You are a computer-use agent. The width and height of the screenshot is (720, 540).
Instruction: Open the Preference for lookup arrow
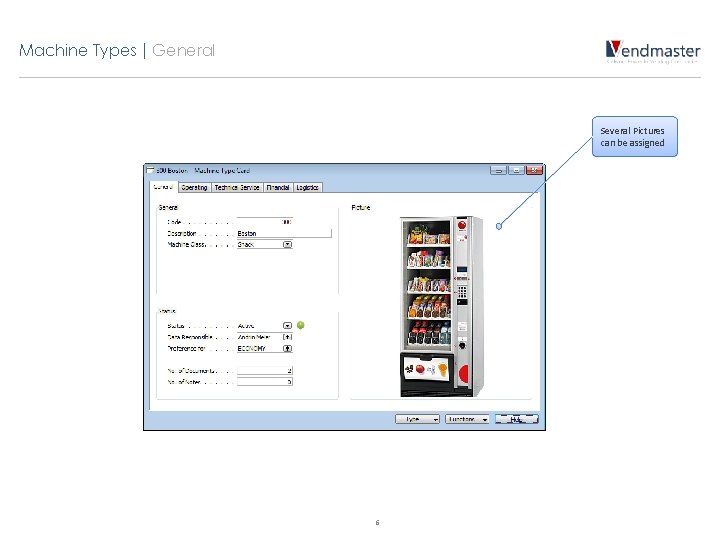pyautogui.click(x=287, y=348)
